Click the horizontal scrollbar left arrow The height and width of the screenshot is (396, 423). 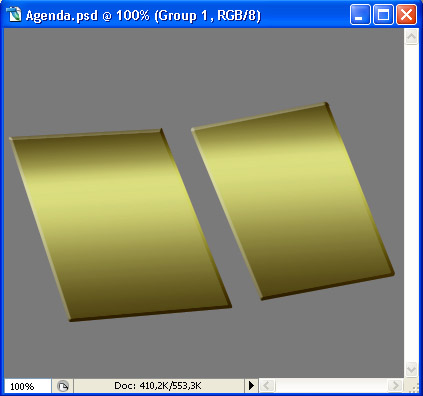[x=266, y=386]
